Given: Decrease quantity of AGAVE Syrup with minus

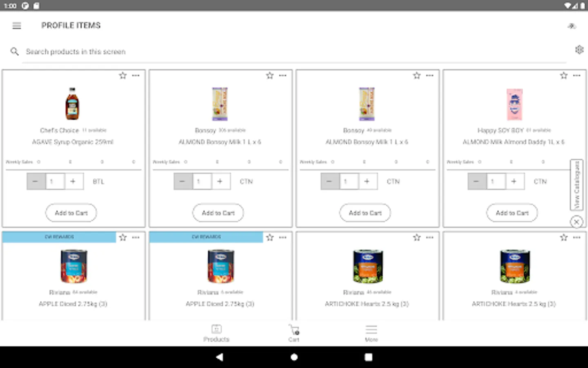Looking at the screenshot, I should [x=36, y=181].
